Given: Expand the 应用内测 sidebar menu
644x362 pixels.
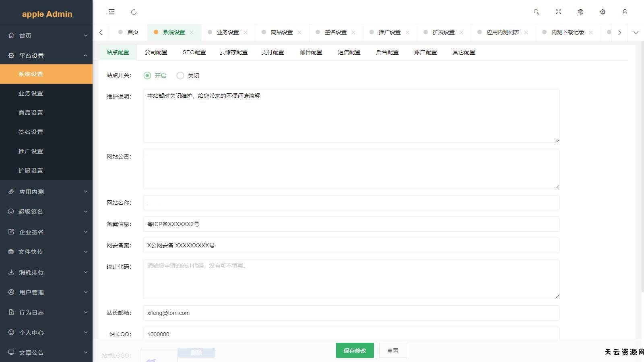Looking at the screenshot, I should click(x=46, y=192).
